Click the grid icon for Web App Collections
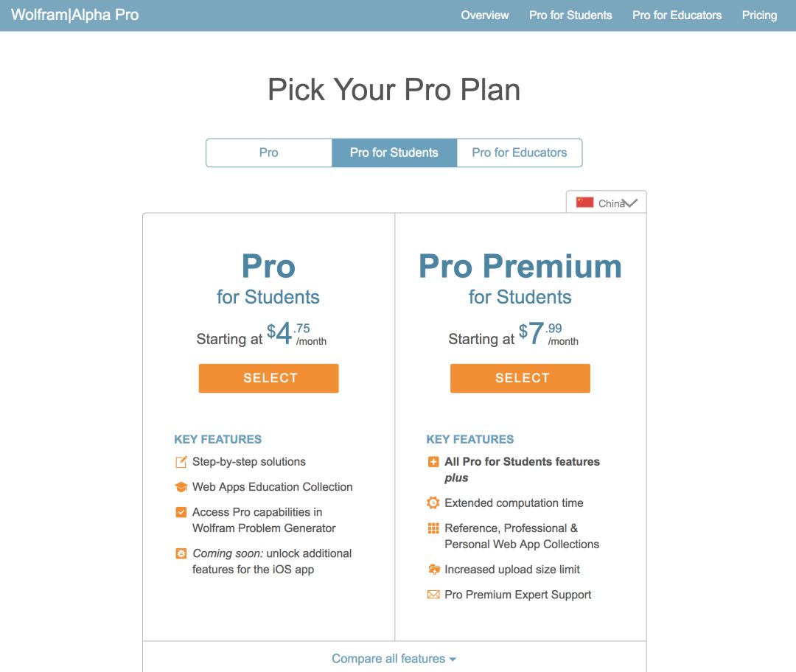The width and height of the screenshot is (796, 672). (433, 528)
